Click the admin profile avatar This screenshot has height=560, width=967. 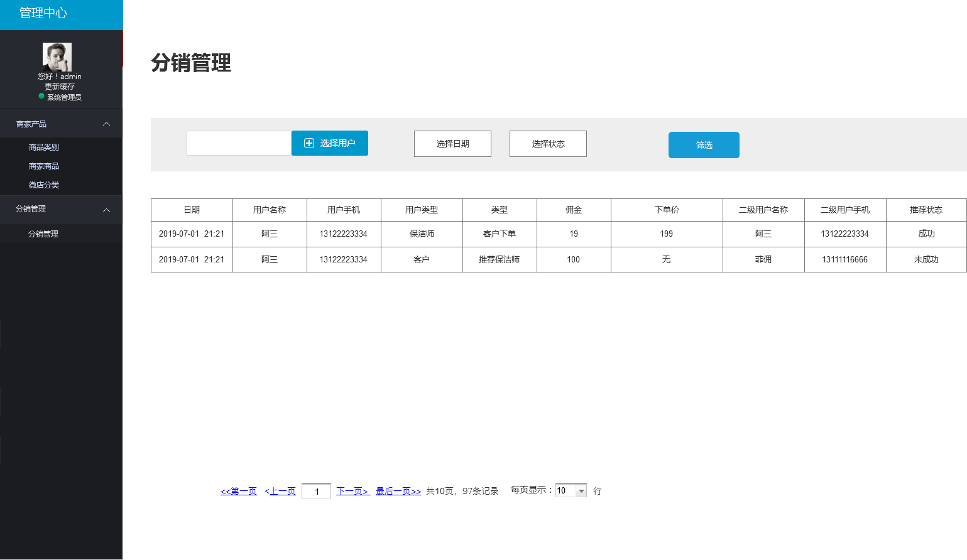coord(57,57)
